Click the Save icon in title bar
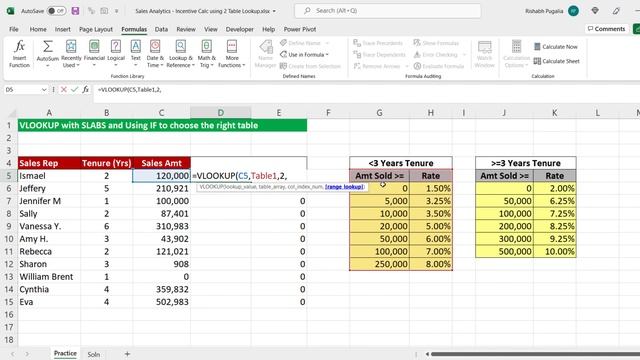The width and height of the screenshot is (640, 360). 75,11
